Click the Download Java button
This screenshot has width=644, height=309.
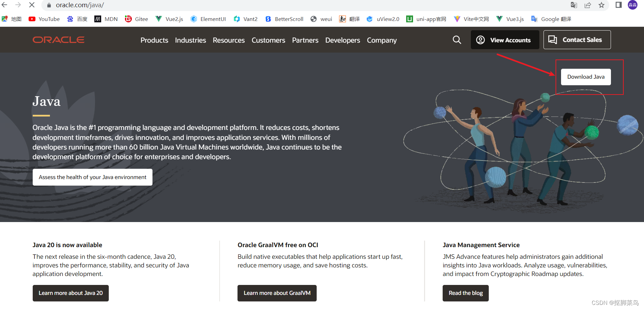(x=586, y=77)
